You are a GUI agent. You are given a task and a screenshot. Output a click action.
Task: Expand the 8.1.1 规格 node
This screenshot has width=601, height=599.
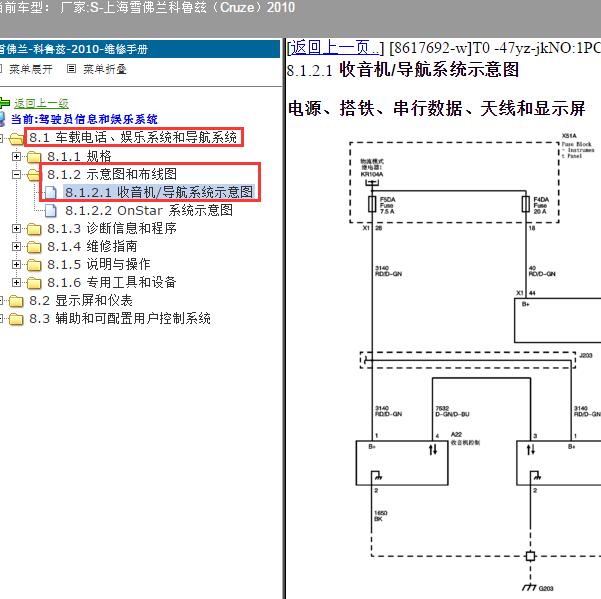click(16, 156)
